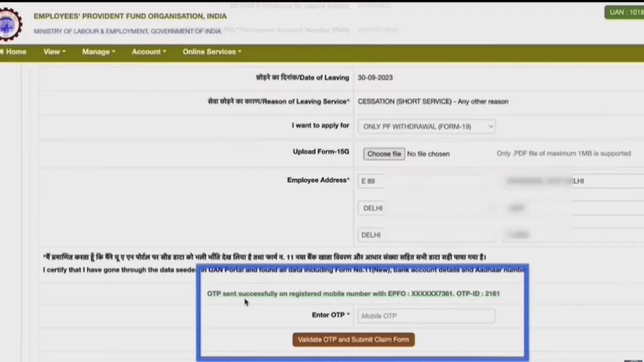Open the Account dropdown menu
Image resolution: width=644 pixels, height=362 pixels.
(148, 52)
